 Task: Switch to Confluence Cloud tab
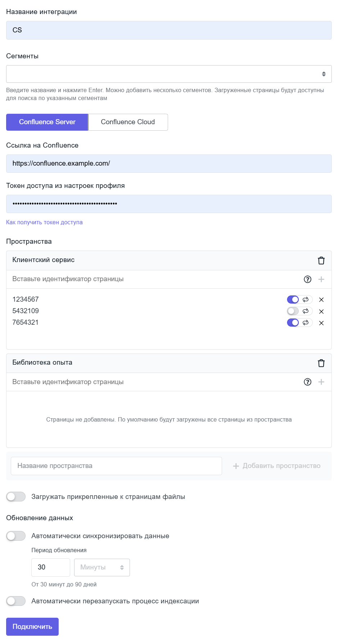(x=128, y=122)
